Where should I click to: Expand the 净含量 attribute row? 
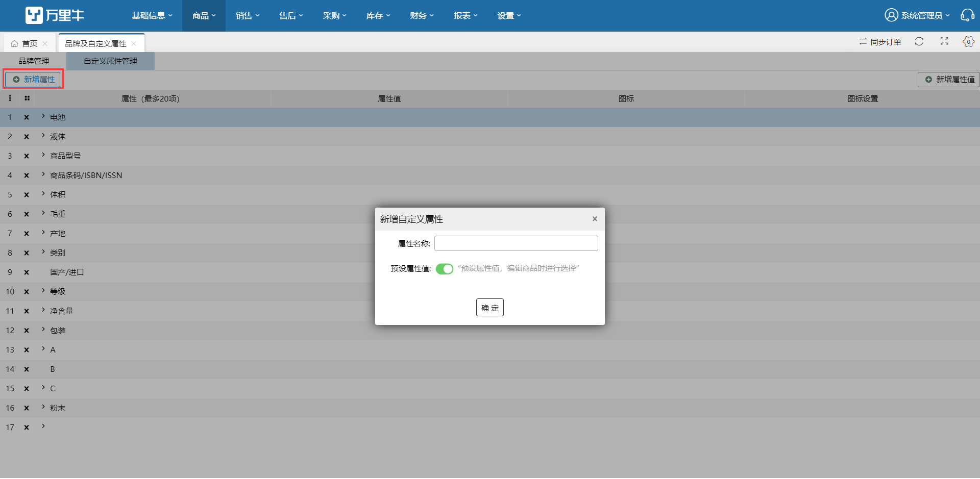[43, 310]
